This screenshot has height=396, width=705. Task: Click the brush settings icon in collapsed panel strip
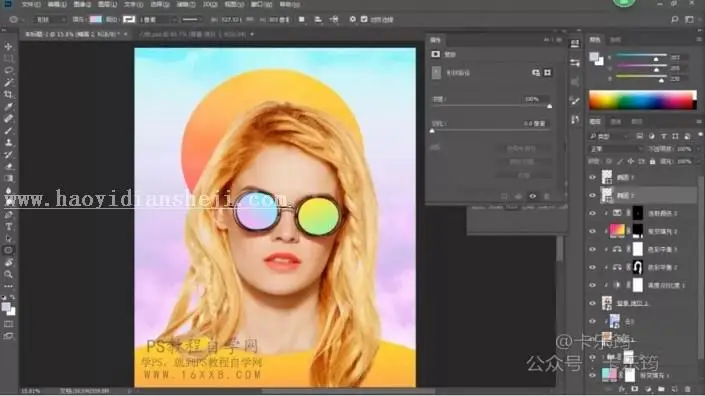pos(575,101)
